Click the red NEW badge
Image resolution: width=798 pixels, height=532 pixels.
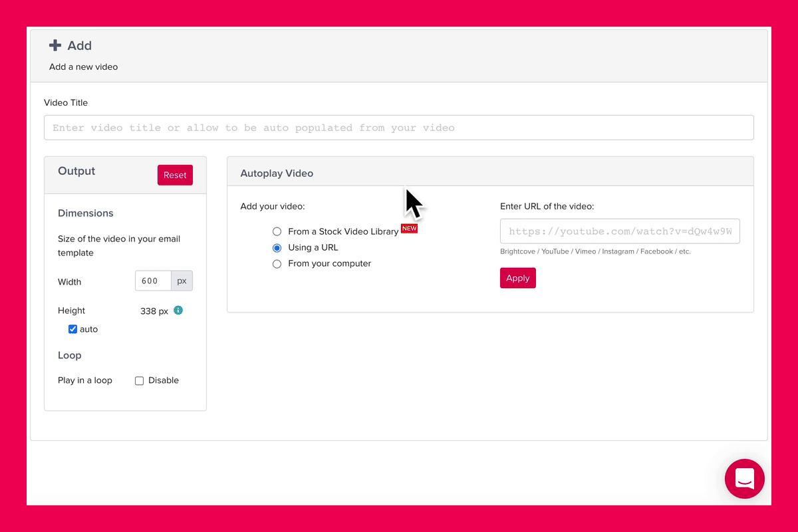(409, 228)
